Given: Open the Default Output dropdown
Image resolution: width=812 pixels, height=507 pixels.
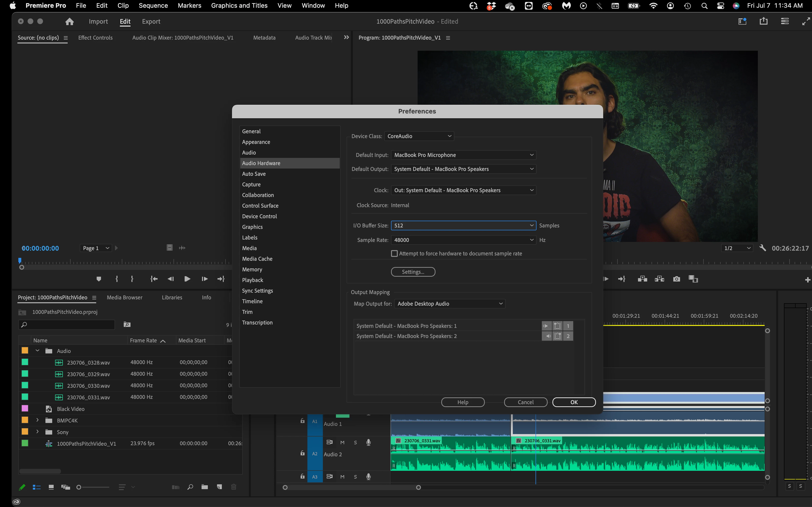Looking at the screenshot, I should (x=463, y=169).
